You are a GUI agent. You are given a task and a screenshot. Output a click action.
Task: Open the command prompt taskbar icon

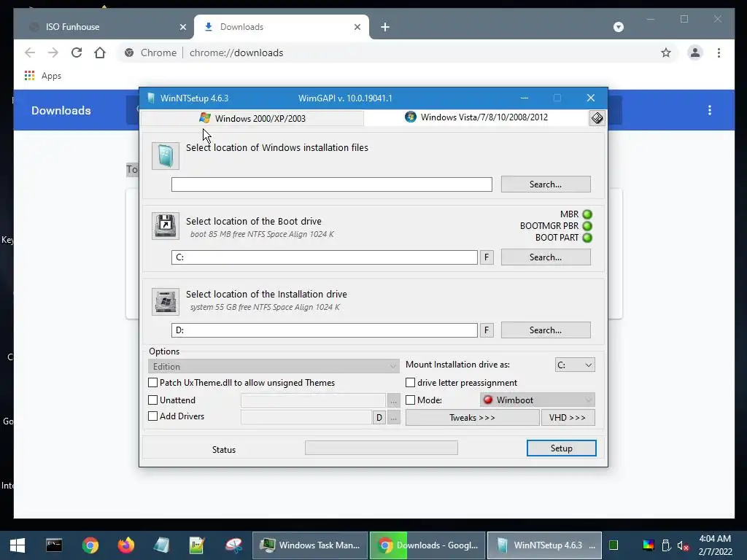click(54, 545)
